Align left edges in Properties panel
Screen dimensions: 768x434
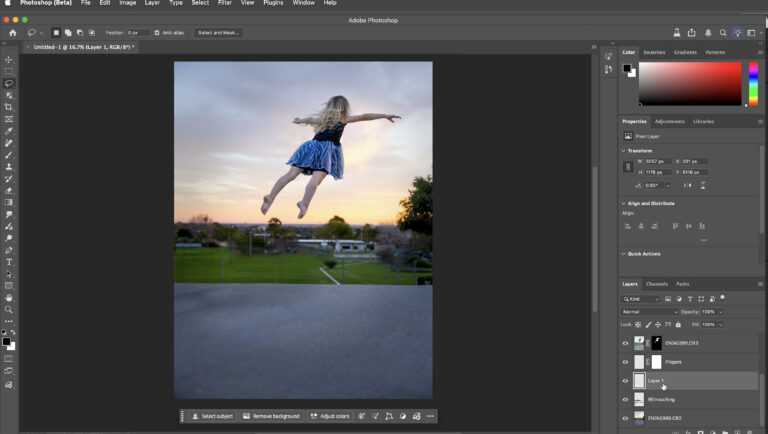point(628,226)
